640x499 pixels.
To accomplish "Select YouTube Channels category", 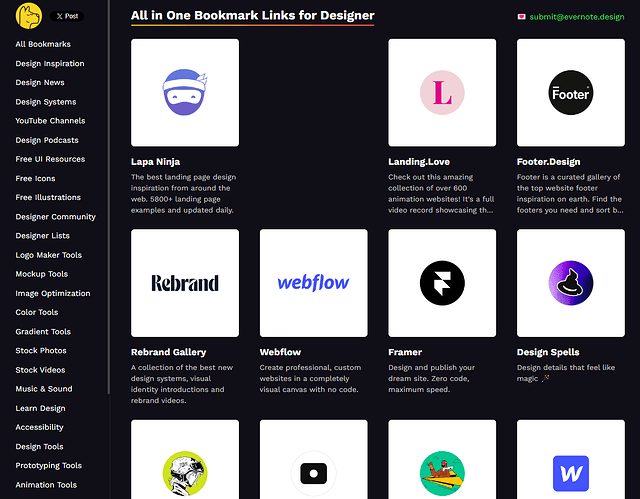I will [x=50, y=121].
